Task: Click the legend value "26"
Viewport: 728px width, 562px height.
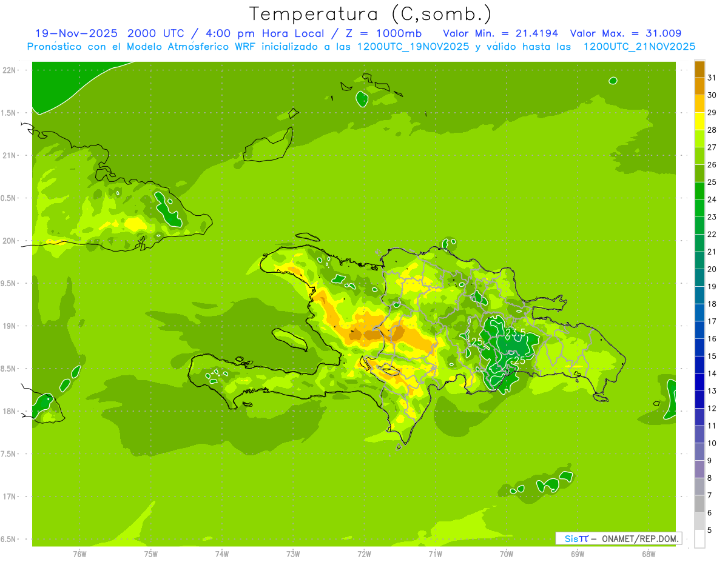Action: (712, 165)
